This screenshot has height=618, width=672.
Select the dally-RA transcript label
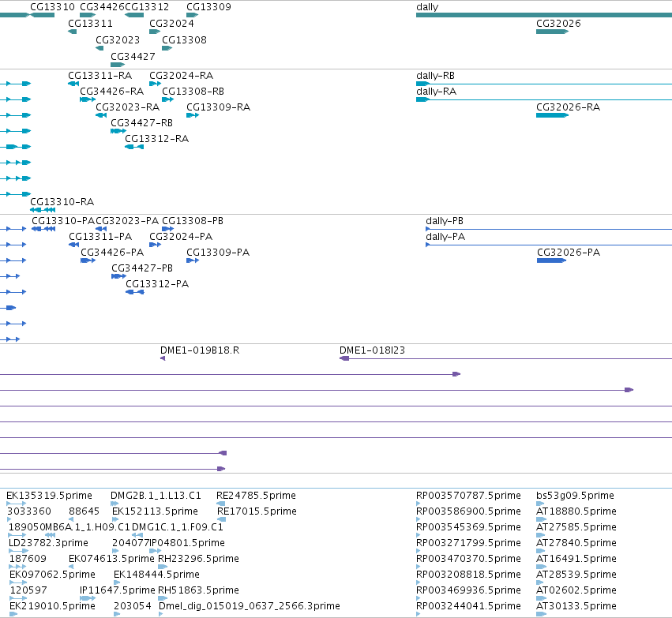coord(436,92)
